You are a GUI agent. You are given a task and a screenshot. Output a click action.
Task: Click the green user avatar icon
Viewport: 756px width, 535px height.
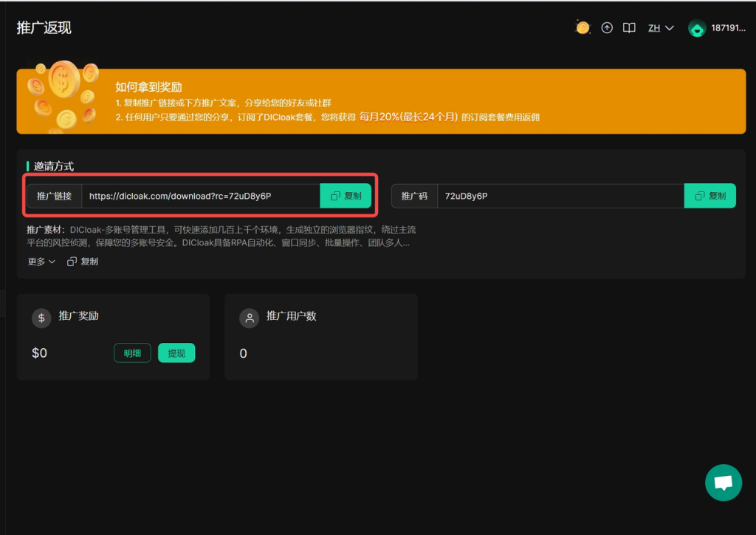697,29
